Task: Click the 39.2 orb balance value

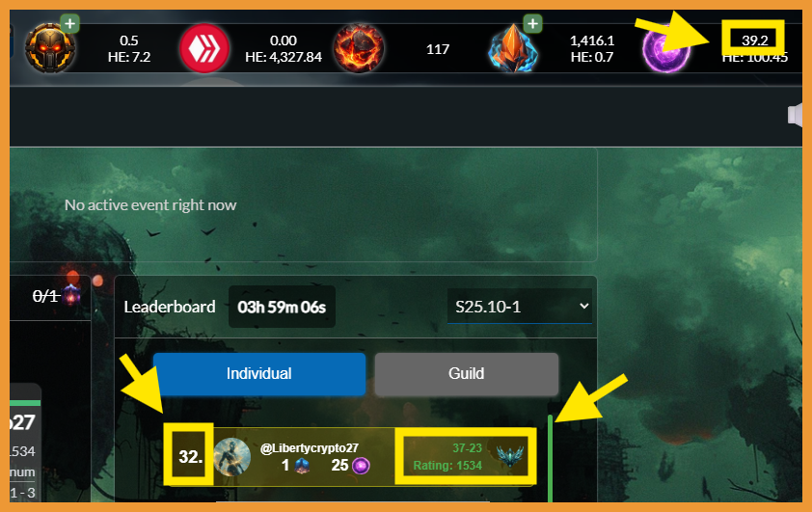Action: click(x=754, y=40)
